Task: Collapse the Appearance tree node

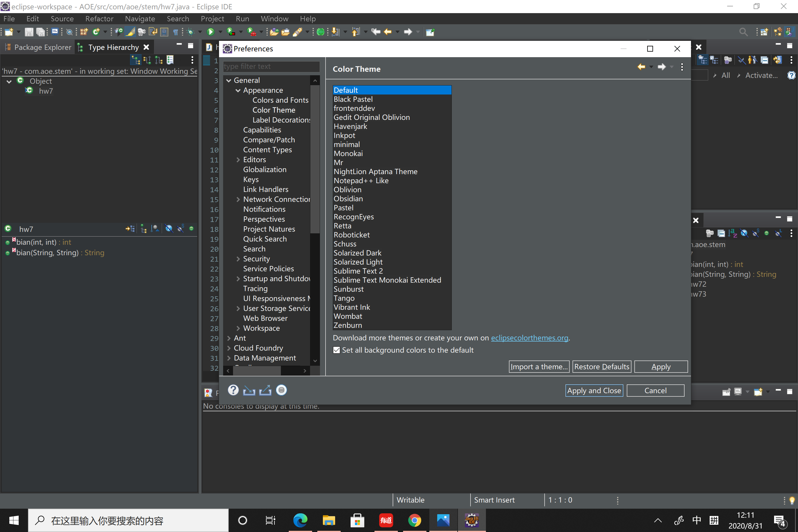Action: click(x=238, y=90)
